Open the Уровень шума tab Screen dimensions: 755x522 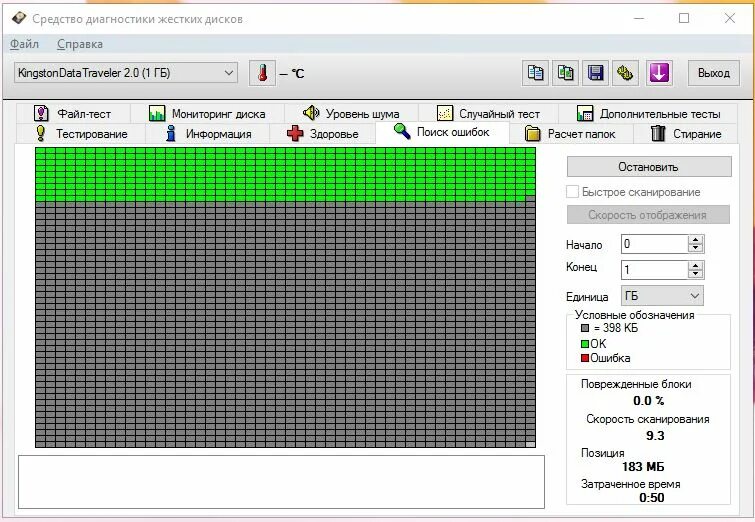coord(351,114)
